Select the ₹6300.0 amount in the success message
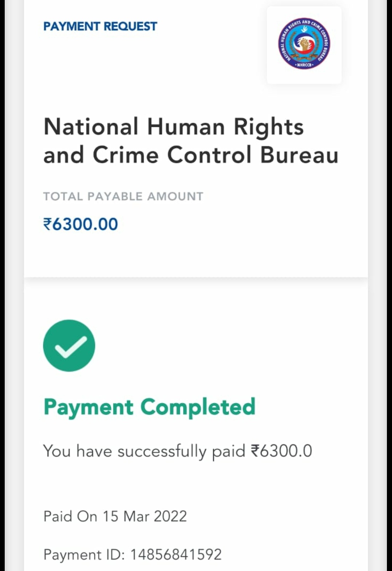Image resolution: width=392 pixels, height=571 pixels. 281,451
